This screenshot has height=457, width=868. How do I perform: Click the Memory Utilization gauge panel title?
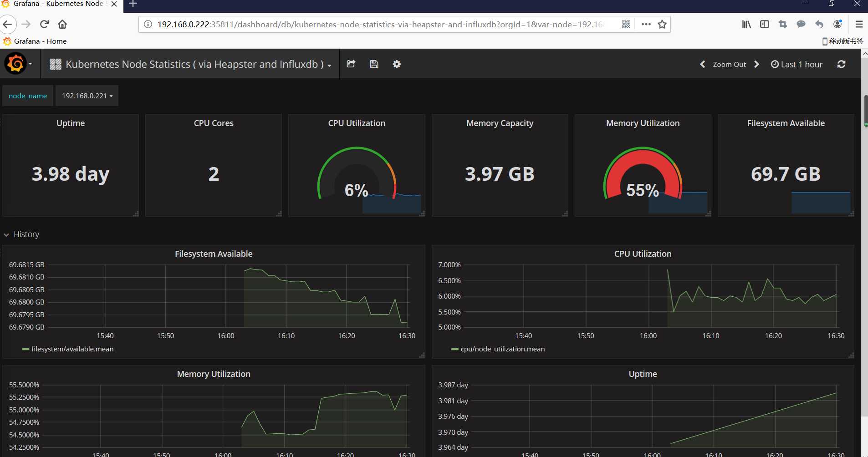(643, 123)
